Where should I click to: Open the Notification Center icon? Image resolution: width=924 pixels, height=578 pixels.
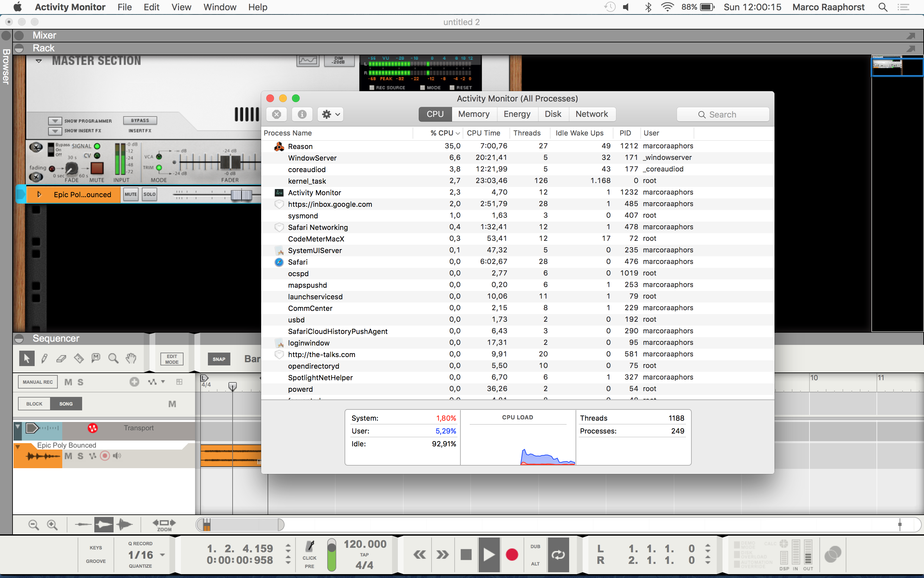pyautogui.click(x=903, y=7)
